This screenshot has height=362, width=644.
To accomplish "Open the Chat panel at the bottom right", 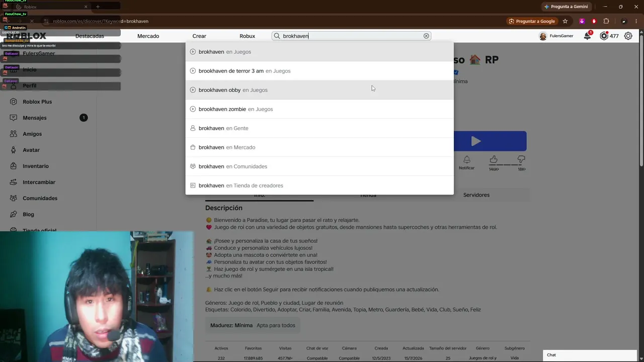I will 590,355.
